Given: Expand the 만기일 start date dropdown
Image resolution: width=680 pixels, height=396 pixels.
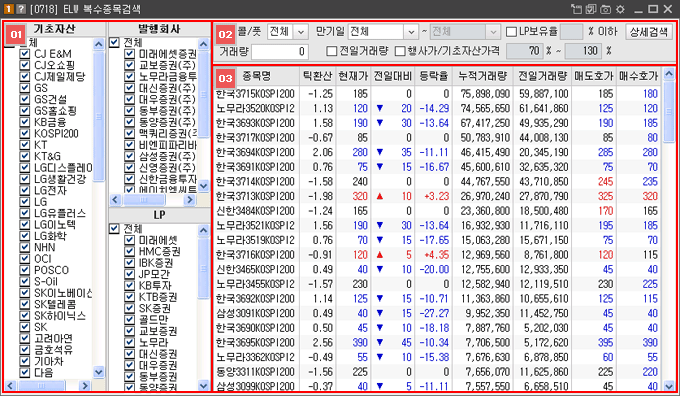Looking at the screenshot, I should pyautogui.click(x=411, y=32).
